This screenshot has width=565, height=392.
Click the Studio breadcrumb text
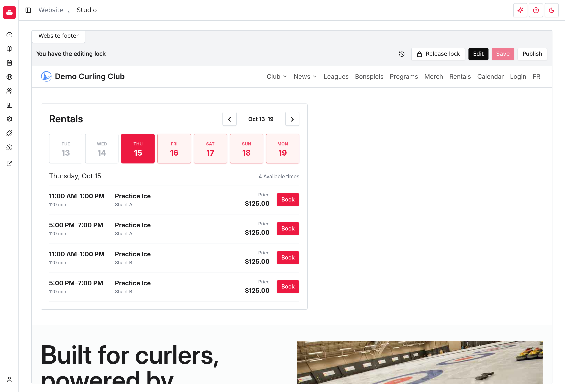coord(87,10)
